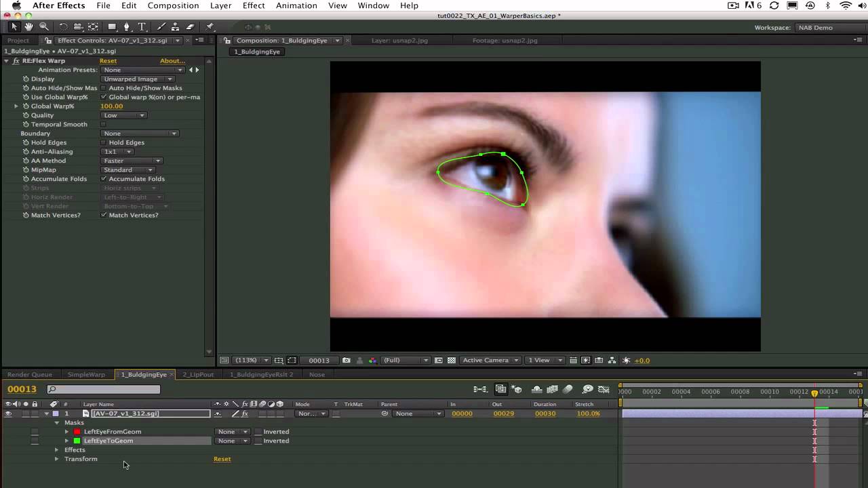Click Reset for RE:Flex Warp effect
Screen dimensions: 868x488
pyautogui.click(x=108, y=61)
